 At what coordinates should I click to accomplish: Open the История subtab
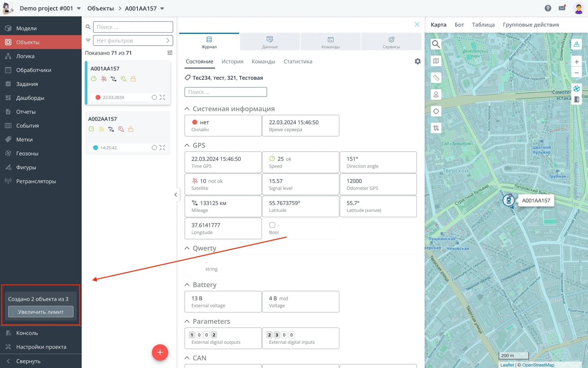click(x=232, y=62)
